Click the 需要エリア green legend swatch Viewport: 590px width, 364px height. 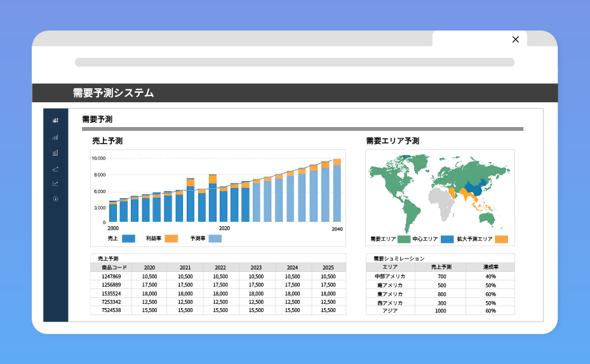coord(404,239)
